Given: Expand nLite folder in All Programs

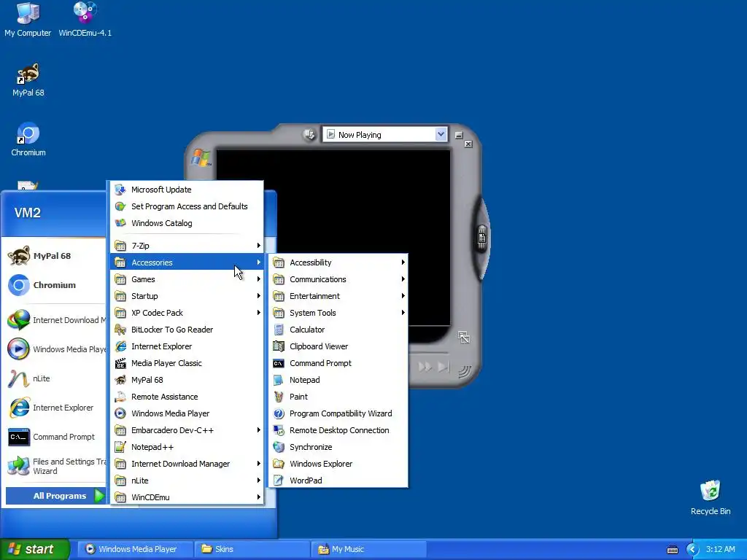Looking at the screenshot, I should pos(187,481).
